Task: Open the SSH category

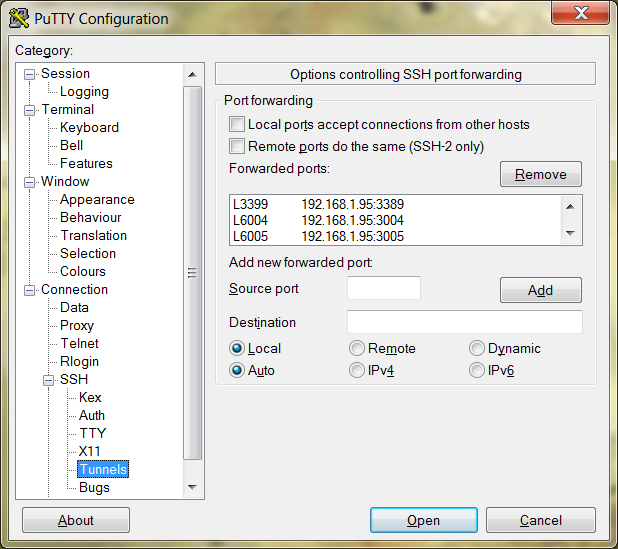Action: click(x=74, y=379)
